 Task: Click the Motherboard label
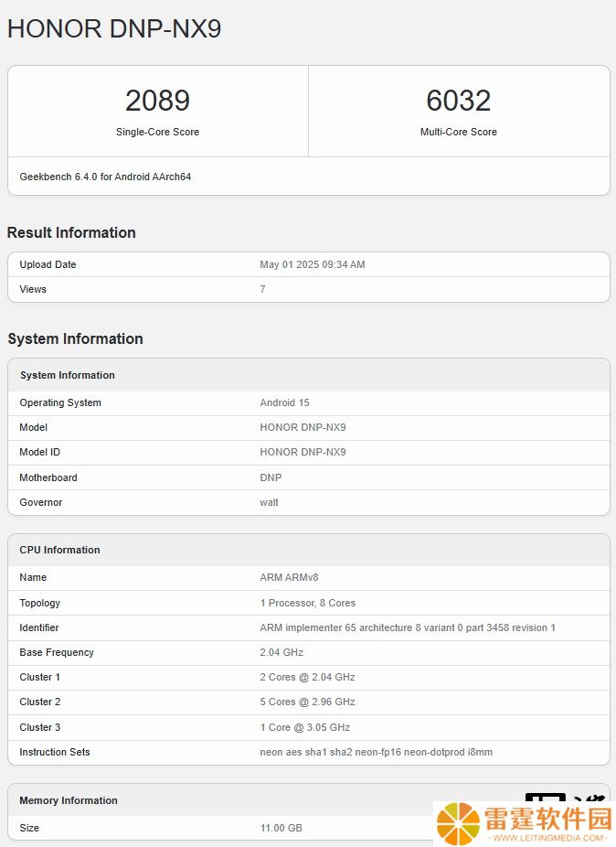48,477
